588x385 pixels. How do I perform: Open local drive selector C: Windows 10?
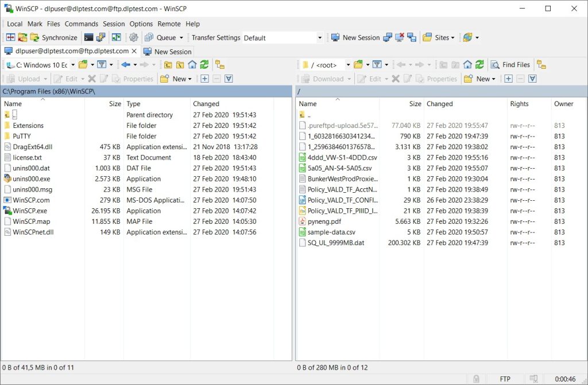41,65
